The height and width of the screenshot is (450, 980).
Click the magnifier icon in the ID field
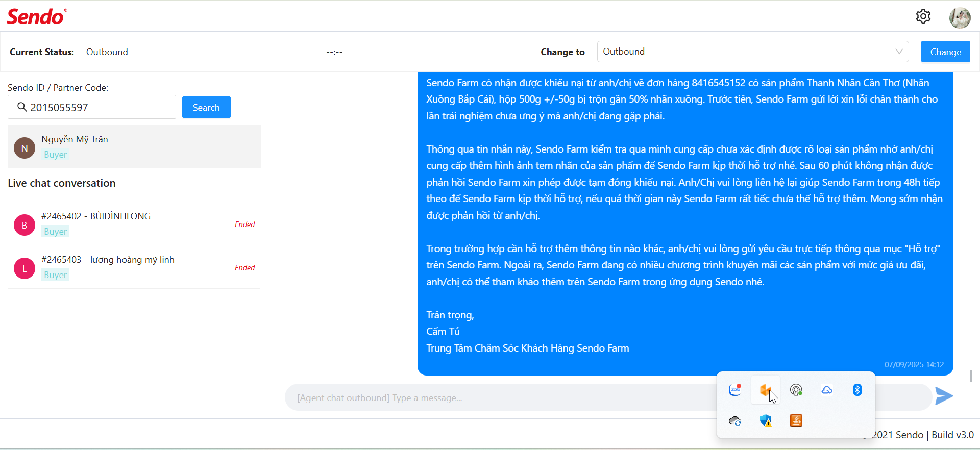click(x=22, y=107)
